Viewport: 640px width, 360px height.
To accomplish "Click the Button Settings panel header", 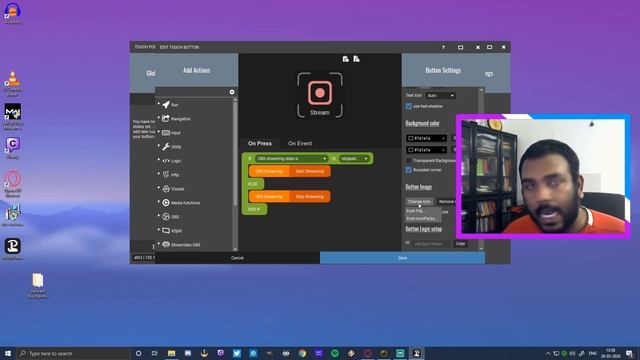I will (x=443, y=70).
